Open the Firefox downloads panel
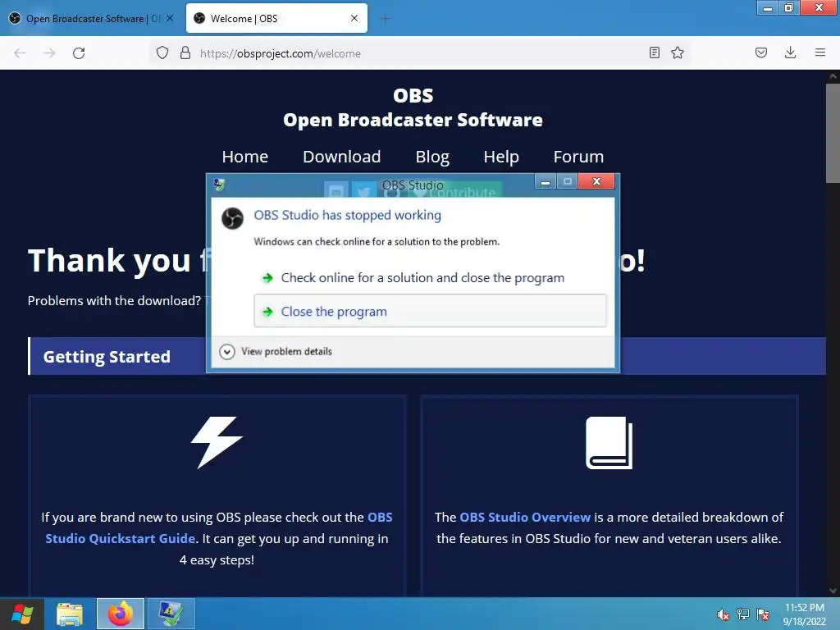This screenshot has height=630, width=840. coord(790,52)
